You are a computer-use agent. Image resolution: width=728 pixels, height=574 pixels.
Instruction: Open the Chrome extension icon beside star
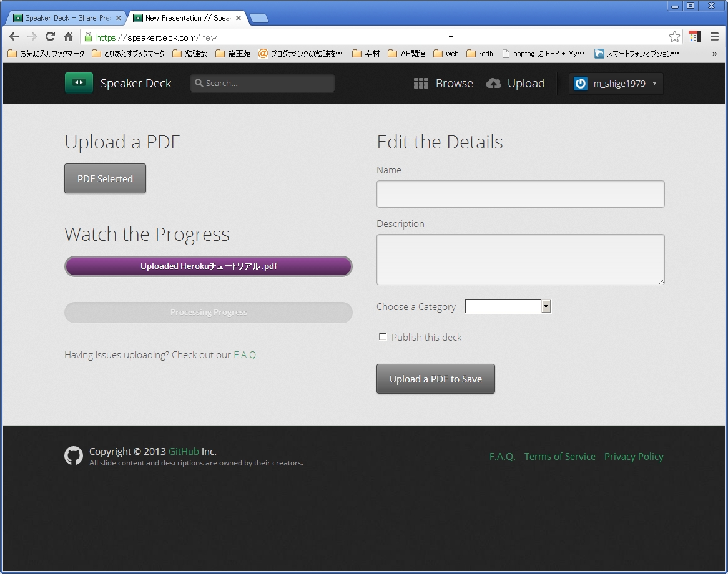694,37
